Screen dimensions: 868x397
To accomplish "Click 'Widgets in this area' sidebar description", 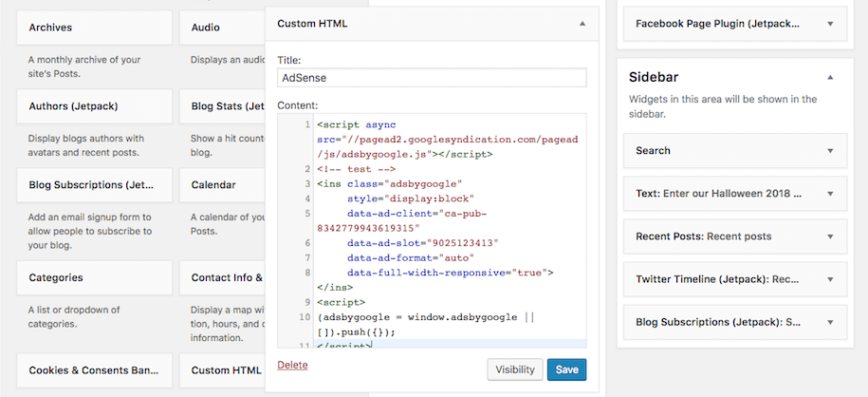I will 723,107.
